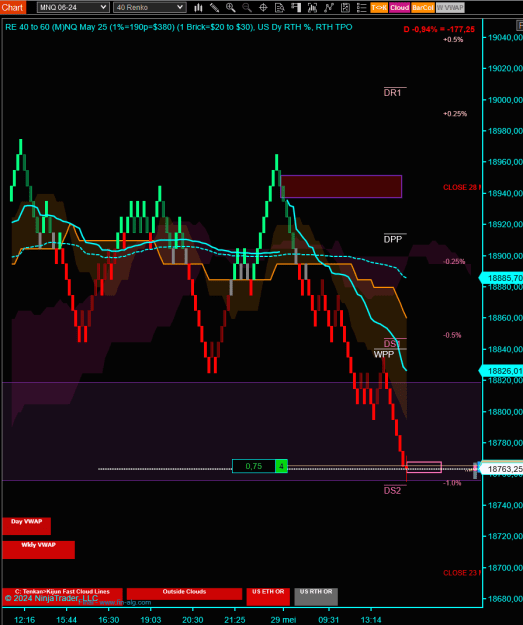This screenshot has height=625, width=523.
Task: Toggle the Cloud indicator button
Action: (399, 8)
